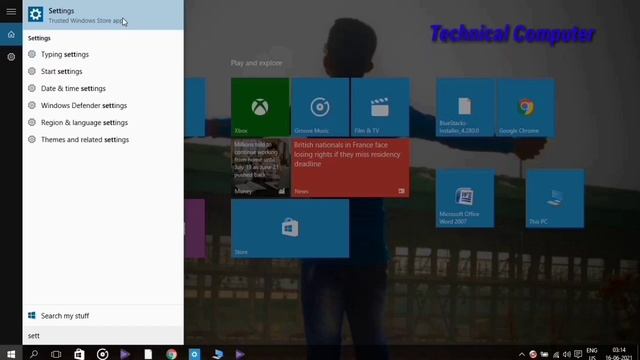Image resolution: width=640 pixels, height=360 pixels.
Task: Click gear icon beside Typing settings
Action: [32, 54]
